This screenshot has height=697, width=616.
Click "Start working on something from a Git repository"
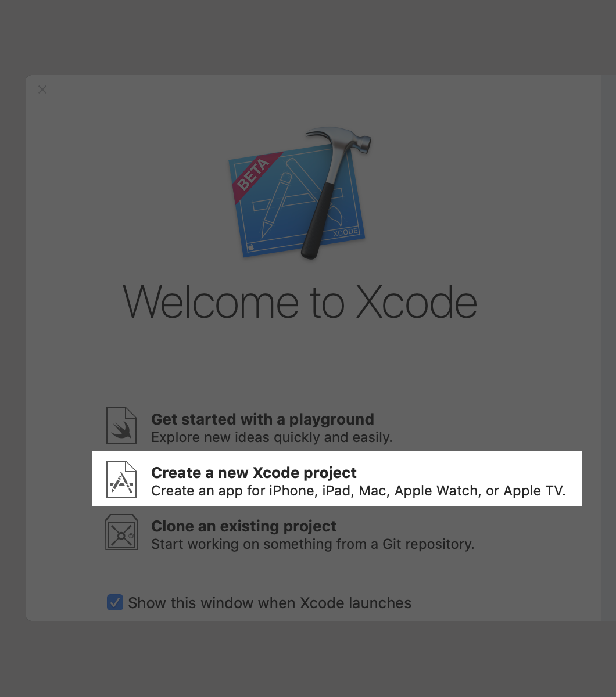coord(313,544)
